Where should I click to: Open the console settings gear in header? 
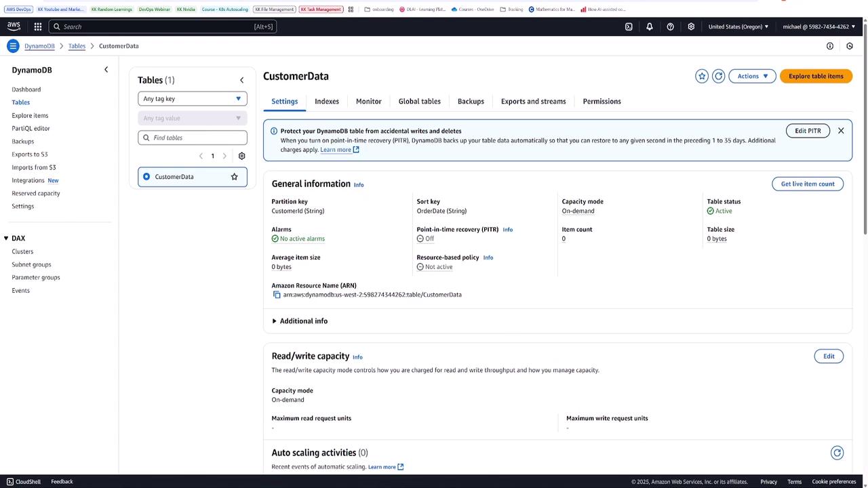tap(691, 26)
